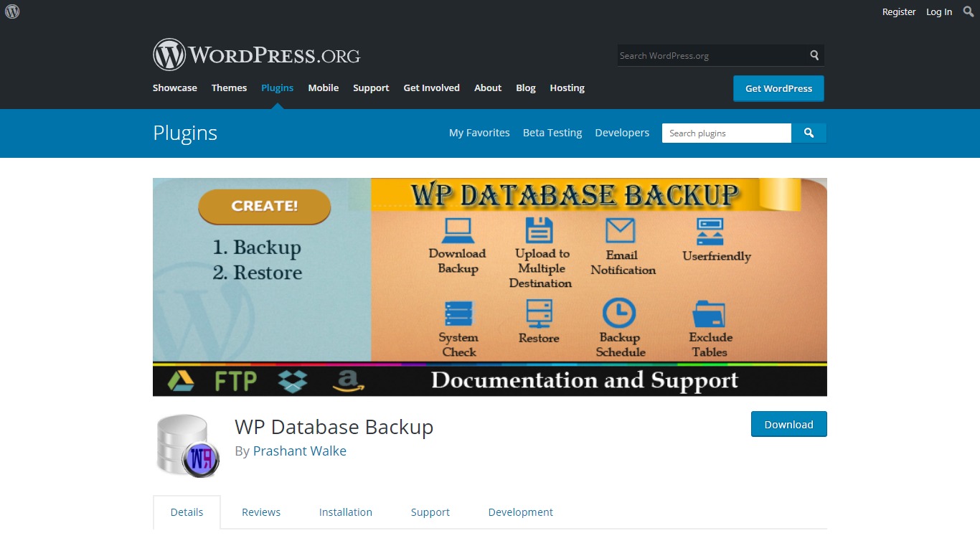The width and height of the screenshot is (980, 551).
Task: Open Beta Testing link
Action: tap(552, 133)
